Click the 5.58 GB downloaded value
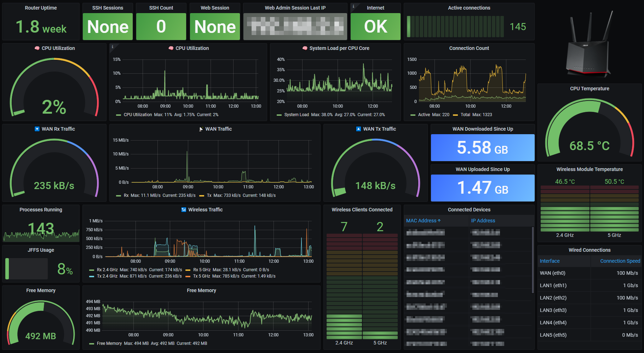Screen dimensions: 644x353 pos(482,148)
